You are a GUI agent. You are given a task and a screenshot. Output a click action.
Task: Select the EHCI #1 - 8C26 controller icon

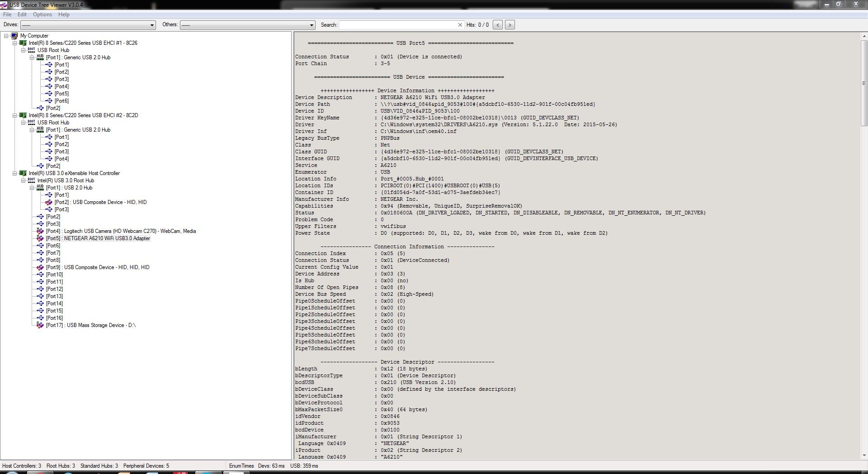[x=23, y=43]
